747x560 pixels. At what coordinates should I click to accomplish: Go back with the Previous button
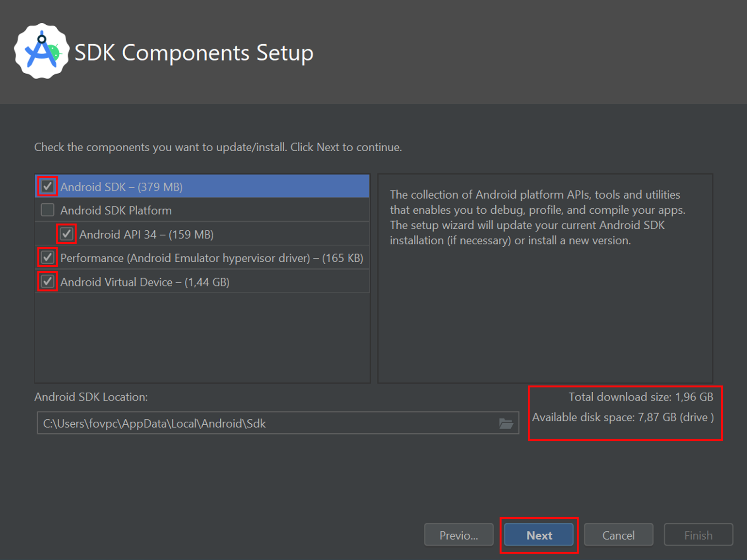(458, 535)
